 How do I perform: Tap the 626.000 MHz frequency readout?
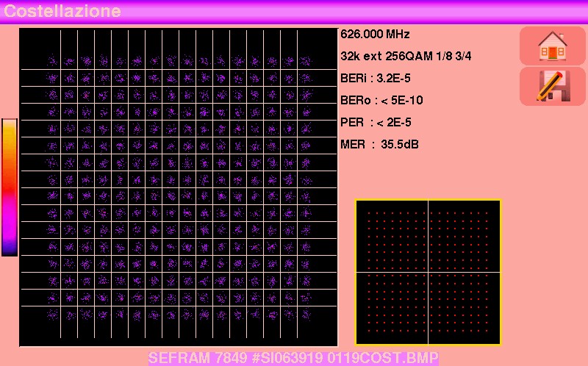click(375, 35)
